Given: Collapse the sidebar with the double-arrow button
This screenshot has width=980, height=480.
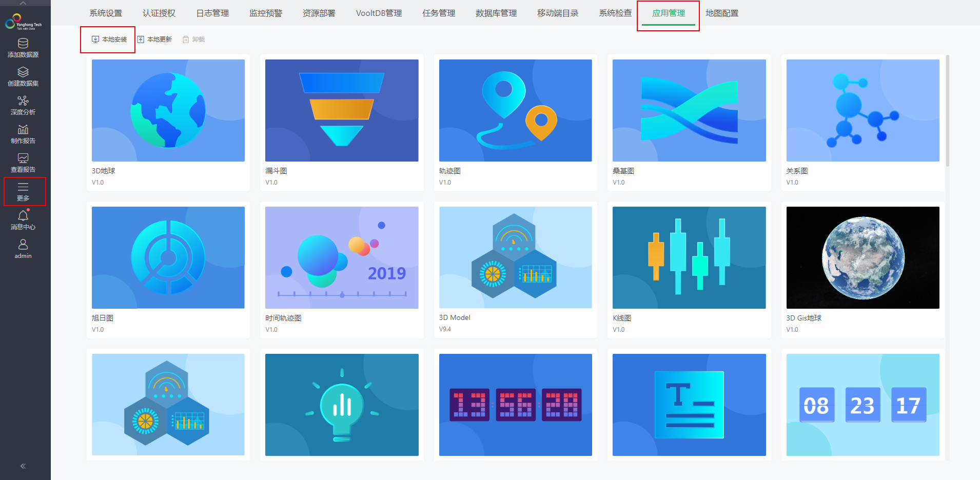Looking at the screenshot, I should 23,466.
